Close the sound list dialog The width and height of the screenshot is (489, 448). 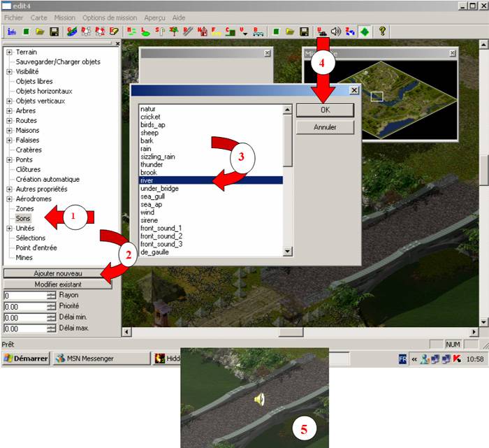[353, 90]
